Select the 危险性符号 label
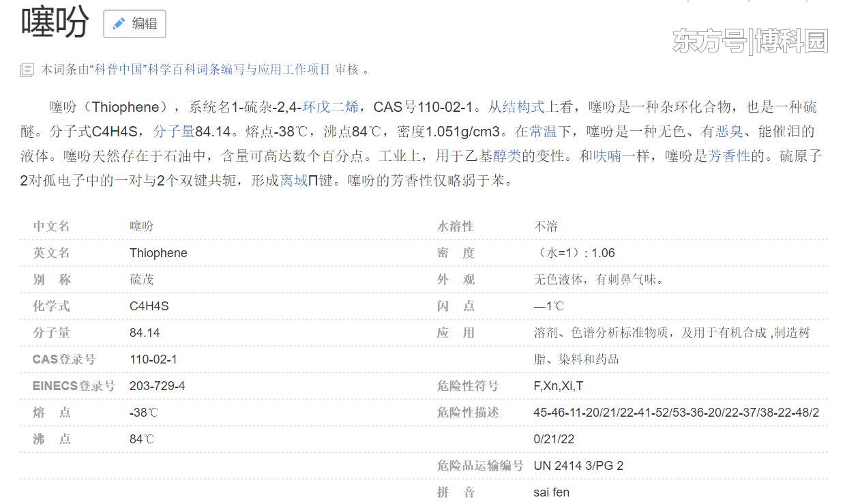Image resolution: width=845 pixels, height=504 pixels. click(468, 386)
